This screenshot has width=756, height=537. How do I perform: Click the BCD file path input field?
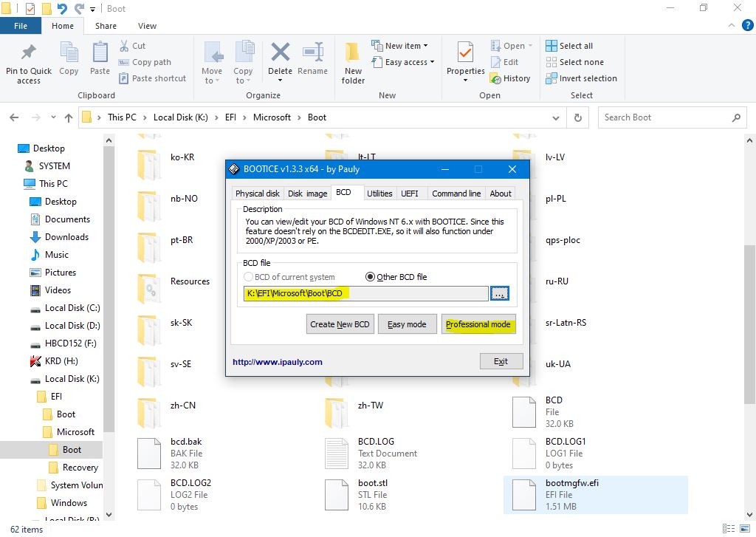tap(365, 294)
